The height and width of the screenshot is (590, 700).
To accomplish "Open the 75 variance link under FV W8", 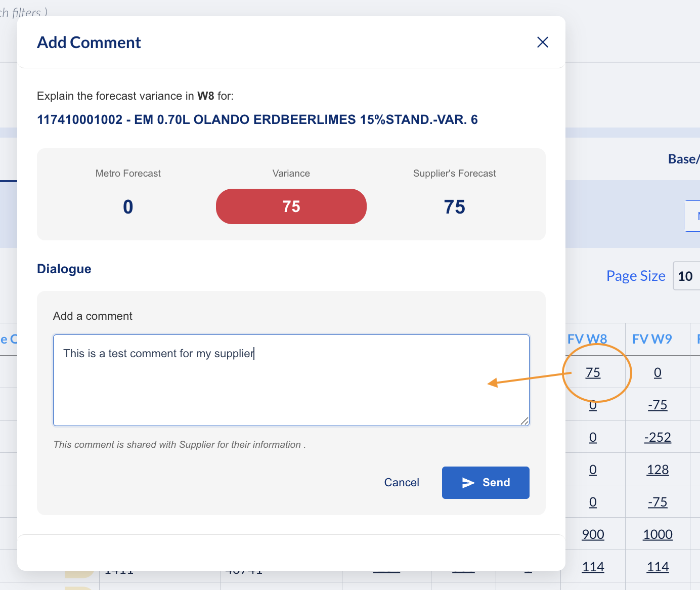I will coord(593,373).
